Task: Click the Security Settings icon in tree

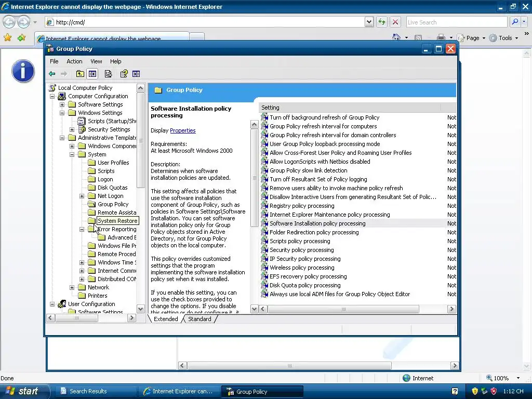Action: click(x=82, y=129)
